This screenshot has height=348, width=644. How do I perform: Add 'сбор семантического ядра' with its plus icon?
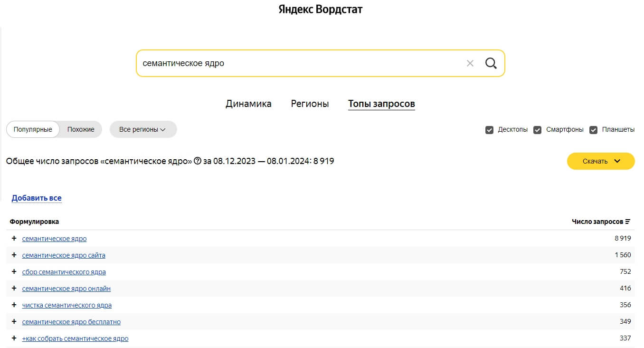click(14, 271)
